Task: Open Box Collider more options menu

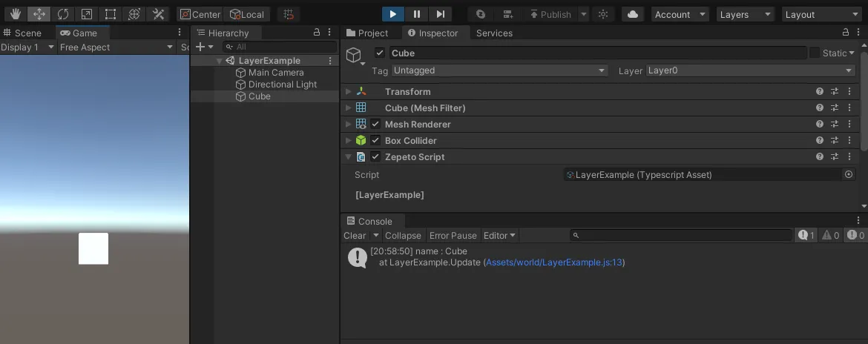Action: [x=849, y=140]
